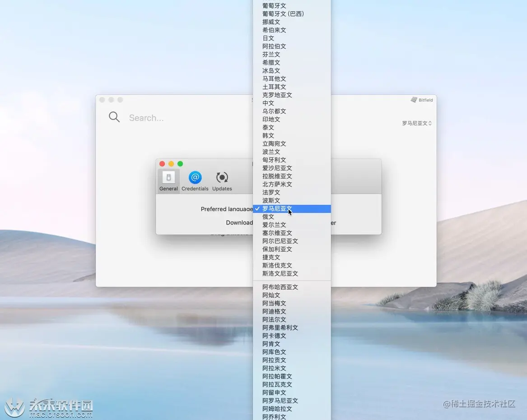This screenshot has width=527, height=420.
Task: Set language to 泰文
Action: pos(292,127)
